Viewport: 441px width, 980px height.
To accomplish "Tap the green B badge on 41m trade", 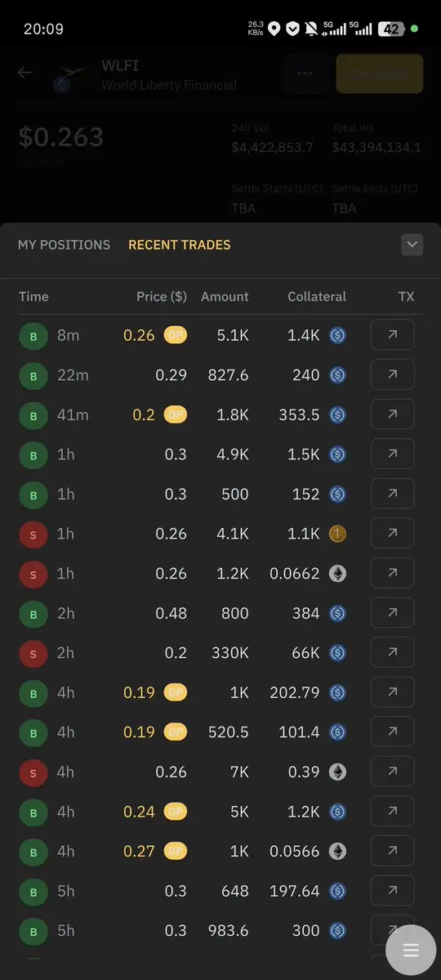I will 33,416.
